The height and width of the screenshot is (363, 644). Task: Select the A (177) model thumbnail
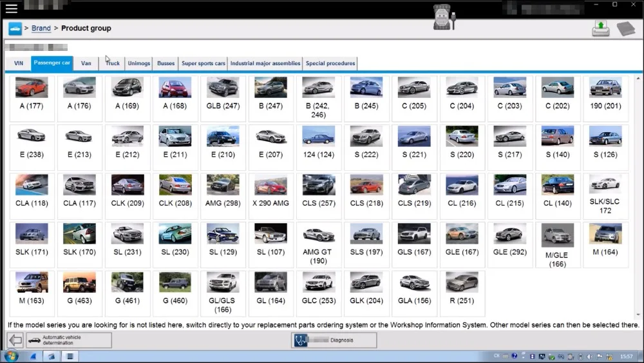click(x=32, y=93)
